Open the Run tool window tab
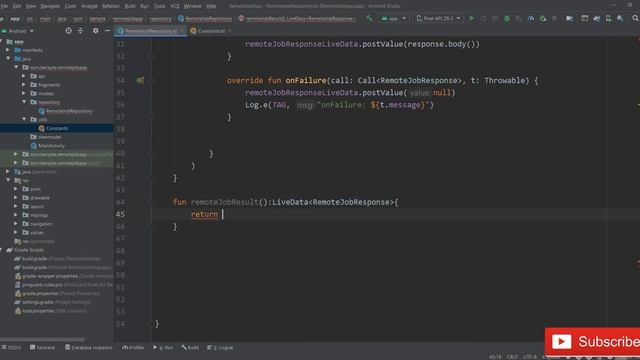640x360 pixels. coord(163,348)
